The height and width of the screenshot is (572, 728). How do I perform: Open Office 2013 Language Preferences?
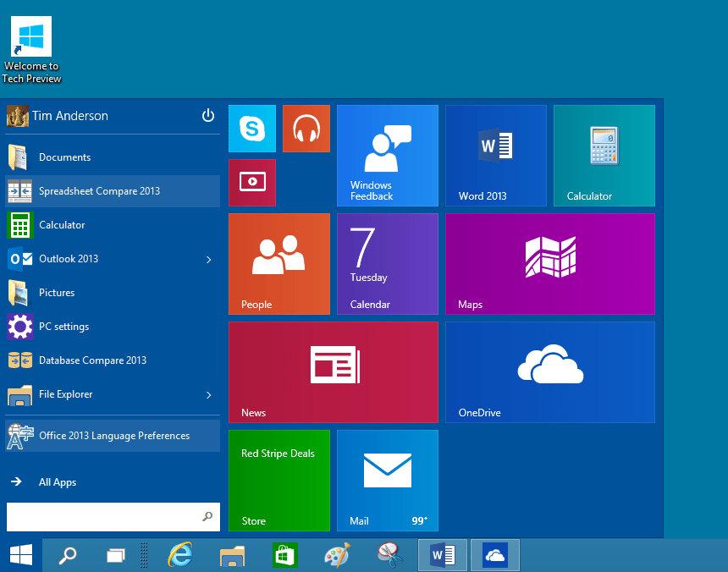point(113,436)
